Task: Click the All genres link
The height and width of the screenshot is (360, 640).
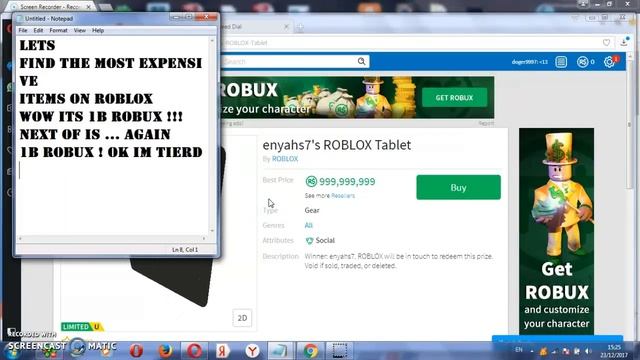Action: coord(309,225)
